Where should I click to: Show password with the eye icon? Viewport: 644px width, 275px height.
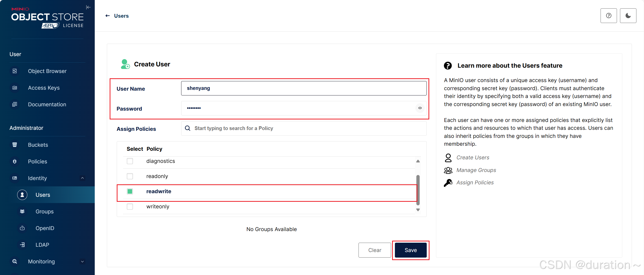420,108
